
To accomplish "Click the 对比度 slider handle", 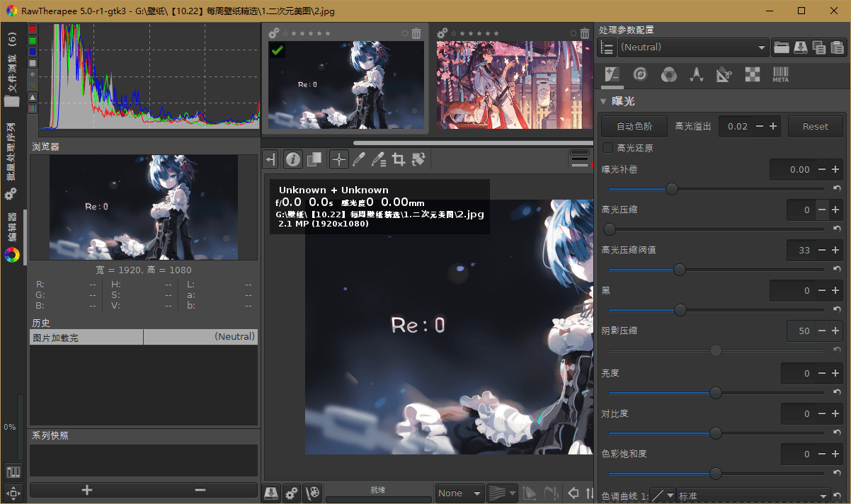I will click(716, 433).
